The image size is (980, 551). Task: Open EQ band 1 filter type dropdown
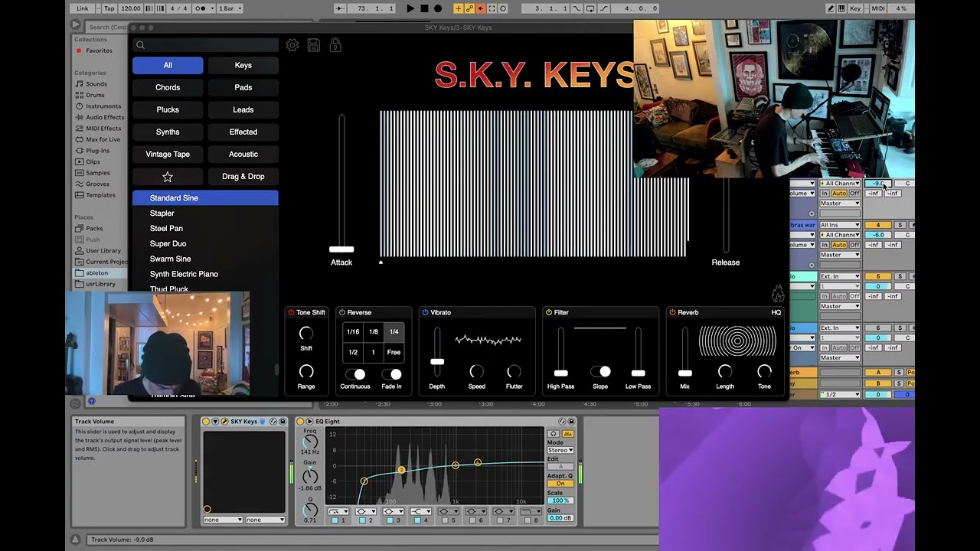(x=338, y=511)
